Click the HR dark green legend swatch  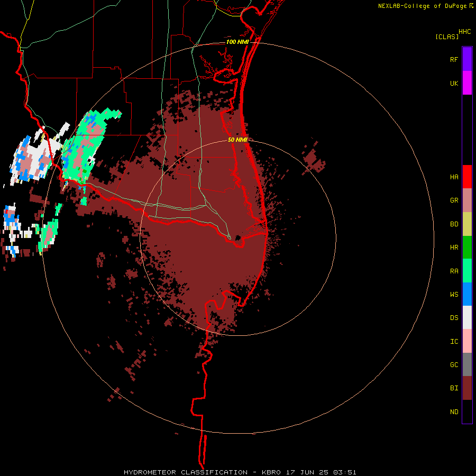tap(467, 248)
